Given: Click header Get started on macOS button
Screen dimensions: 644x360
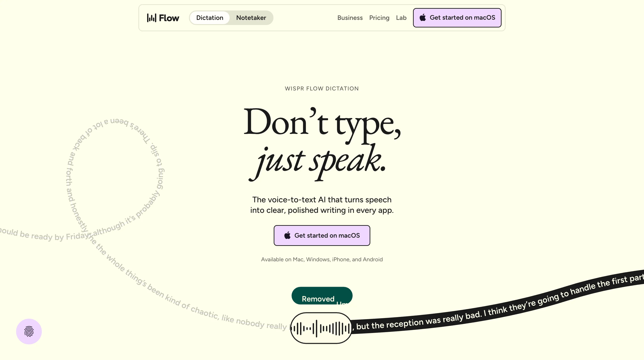Looking at the screenshot, I should [457, 18].
